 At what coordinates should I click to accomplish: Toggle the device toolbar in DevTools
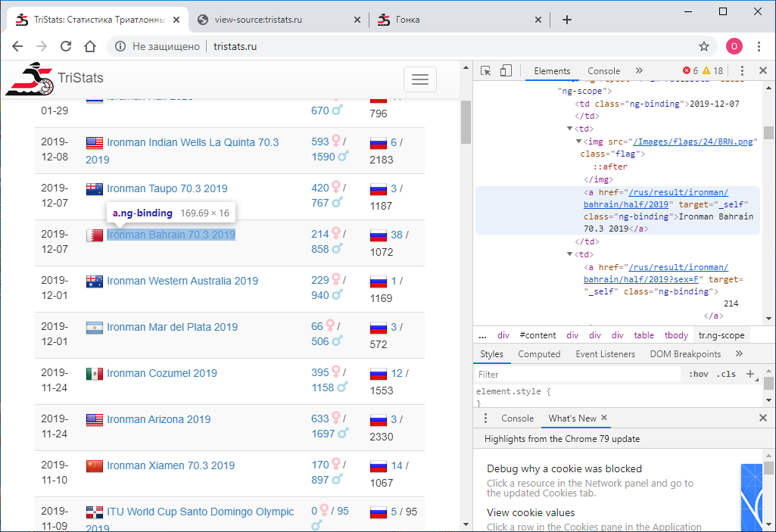(504, 70)
